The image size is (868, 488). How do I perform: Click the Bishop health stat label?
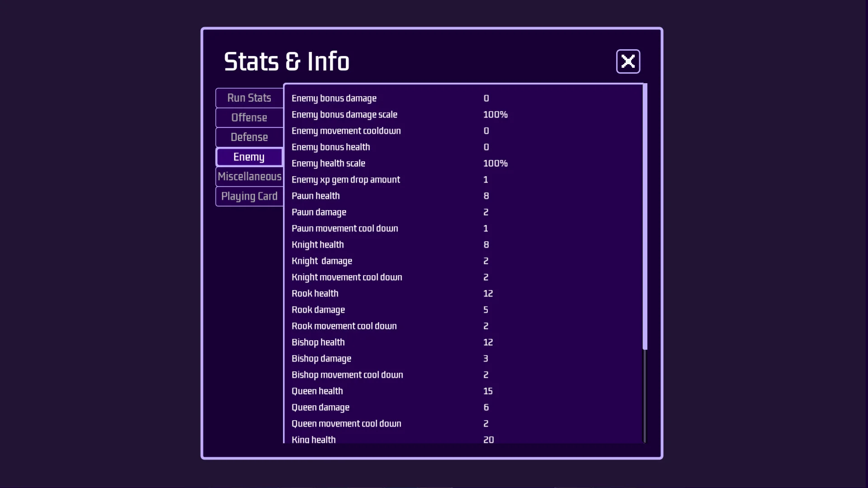tap(318, 343)
